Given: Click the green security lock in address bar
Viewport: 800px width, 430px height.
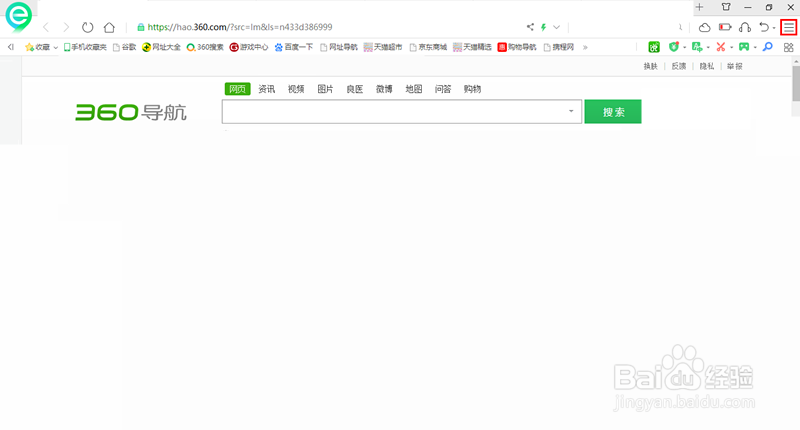Looking at the screenshot, I should (x=141, y=27).
